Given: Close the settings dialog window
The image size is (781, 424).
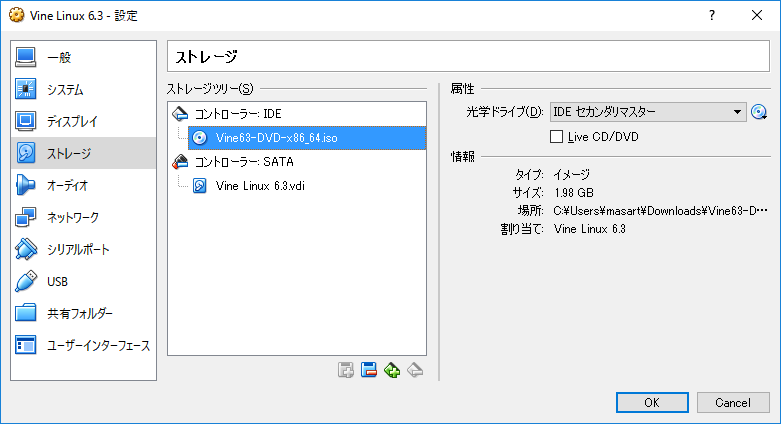Looking at the screenshot, I should pos(757,15).
